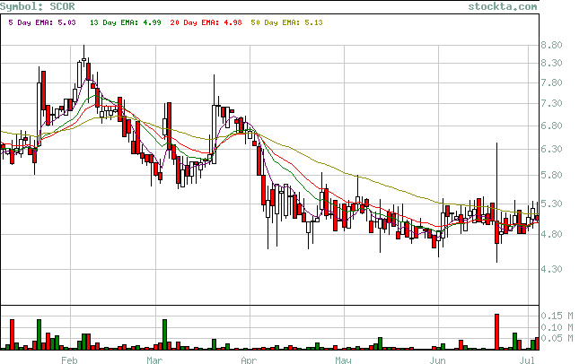This screenshot has height=364, width=588.
Task: Click the Apr month label
Action: (249, 360)
